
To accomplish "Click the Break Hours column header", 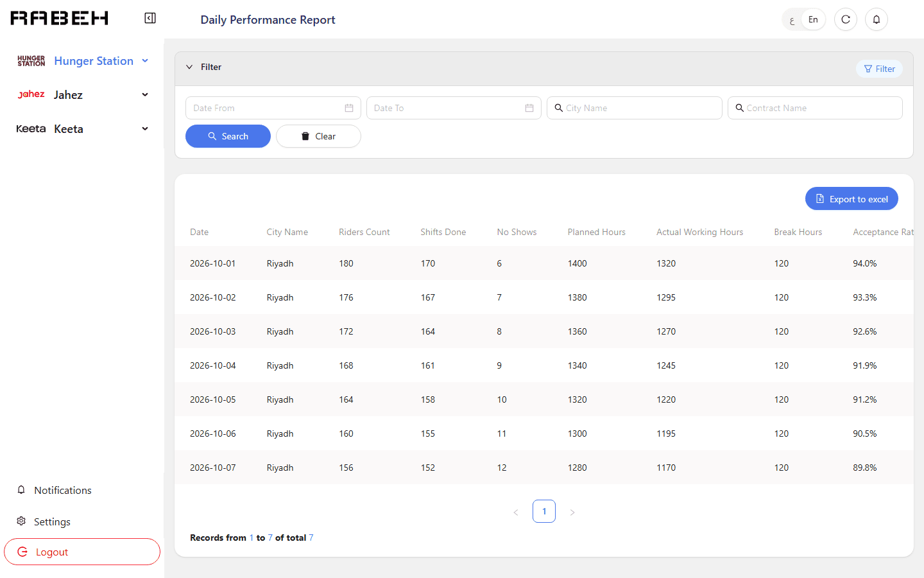I will tap(798, 232).
